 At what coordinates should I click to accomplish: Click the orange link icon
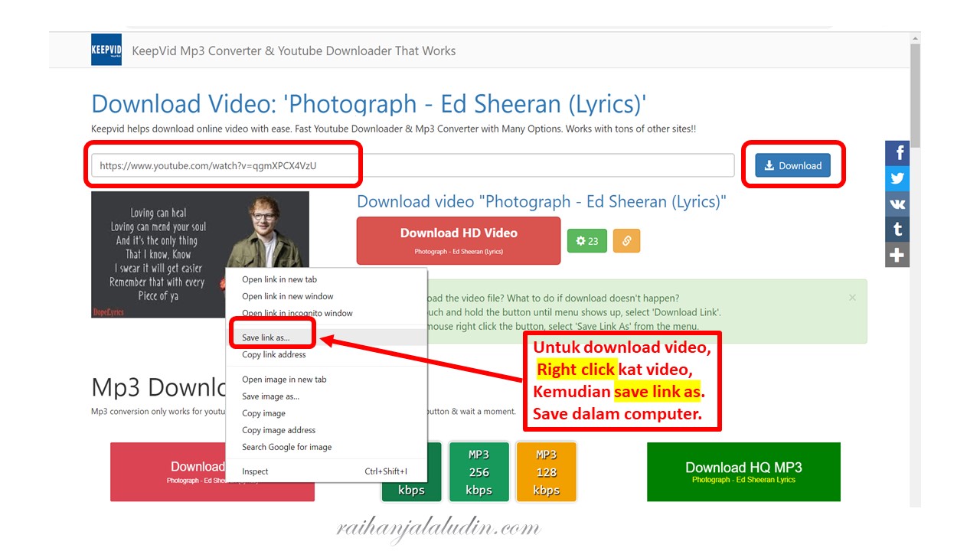[626, 240]
